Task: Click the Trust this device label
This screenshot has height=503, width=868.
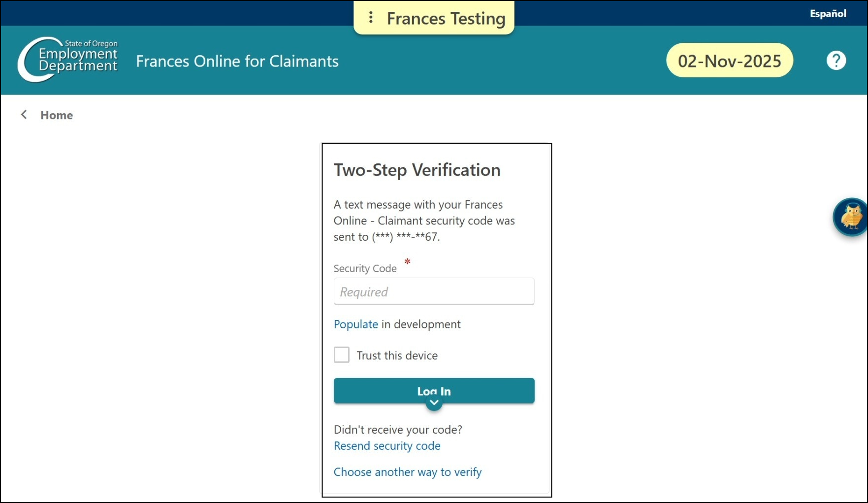Action: [397, 355]
